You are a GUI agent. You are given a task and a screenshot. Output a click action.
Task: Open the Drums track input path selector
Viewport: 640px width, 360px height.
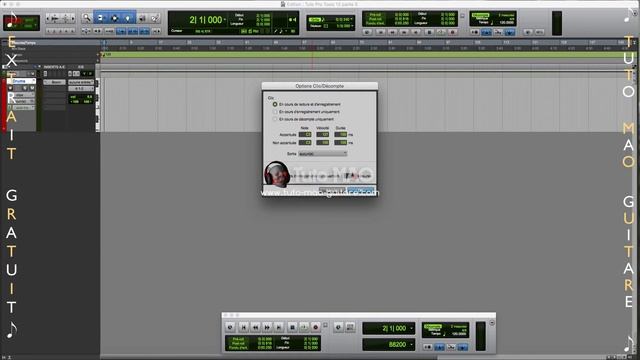pyautogui.click(x=81, y=82)
